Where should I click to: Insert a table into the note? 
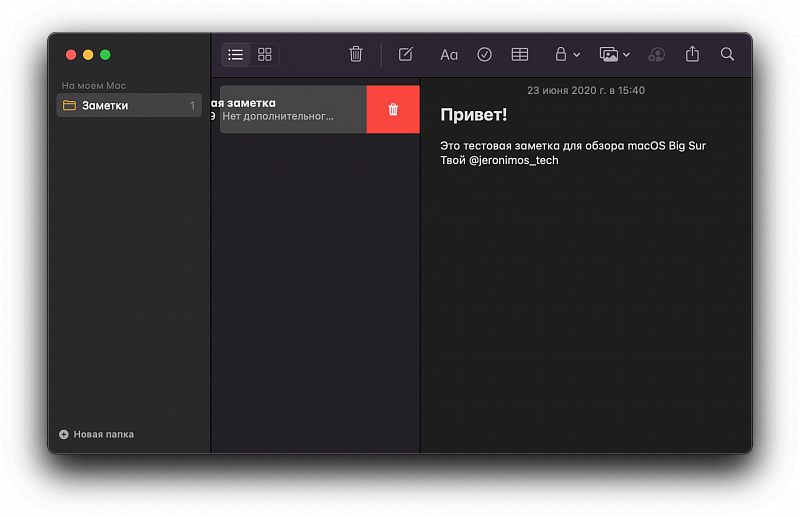[x=519, y=54]
